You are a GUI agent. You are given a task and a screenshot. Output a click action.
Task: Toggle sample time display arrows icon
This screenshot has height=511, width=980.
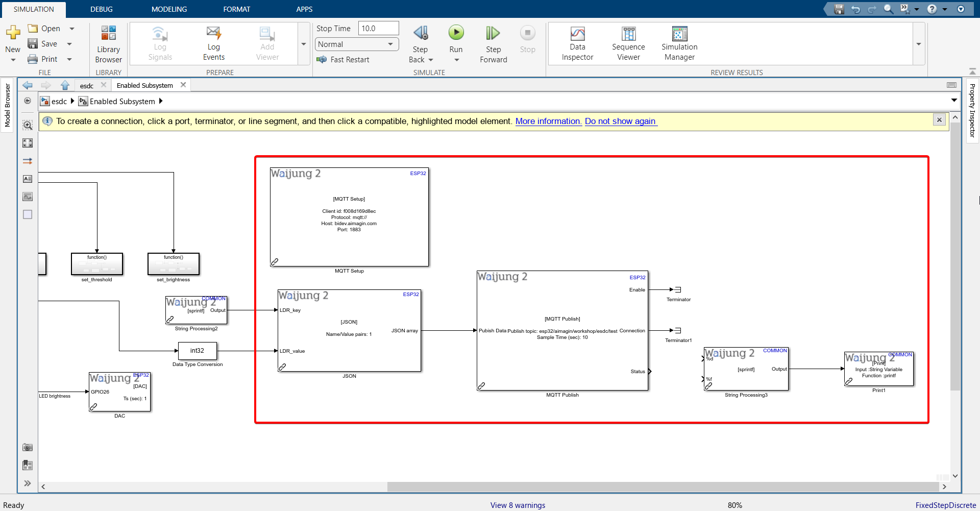(28, 161)
